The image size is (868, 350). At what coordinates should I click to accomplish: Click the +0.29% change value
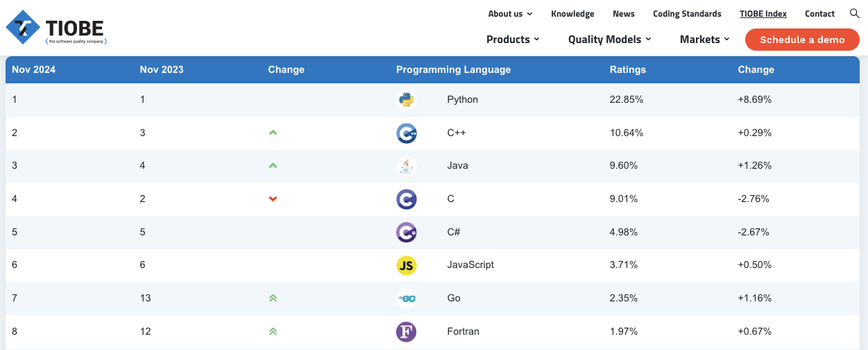[755, 133]
